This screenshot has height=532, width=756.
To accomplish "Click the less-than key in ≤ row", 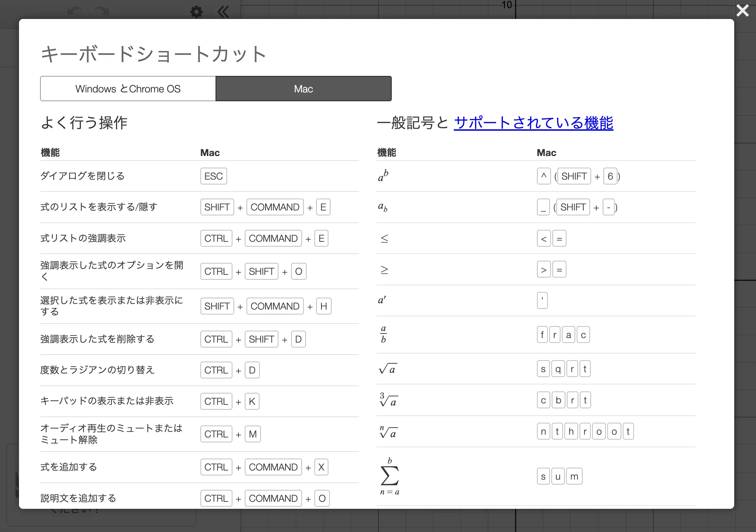I will [x=544, y=239].
